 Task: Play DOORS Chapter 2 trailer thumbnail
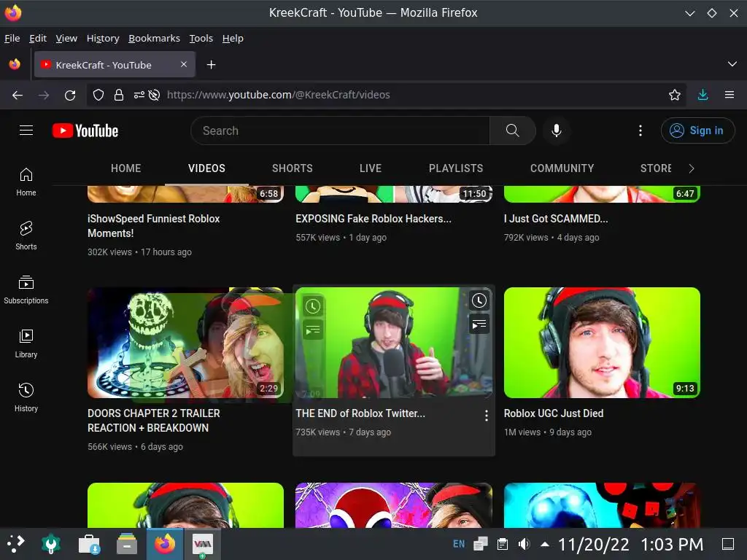click(185, 343)
